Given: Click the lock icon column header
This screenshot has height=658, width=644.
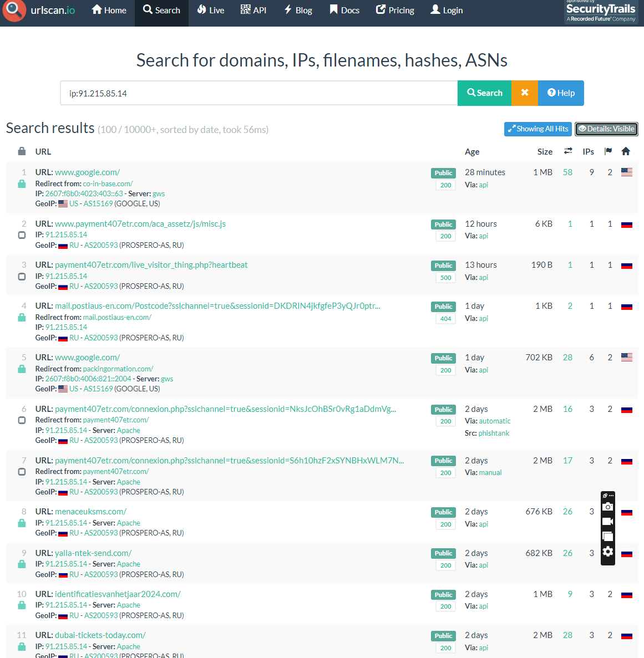Looking at the screenshot, I should click(22, 151).
